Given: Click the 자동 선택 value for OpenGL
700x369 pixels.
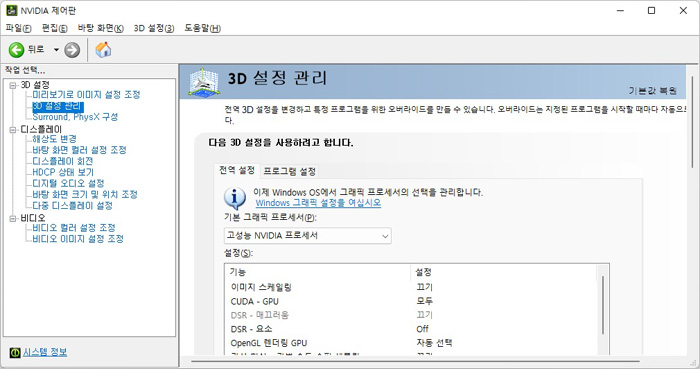Looking at the screenshot, I should (434, 343).
